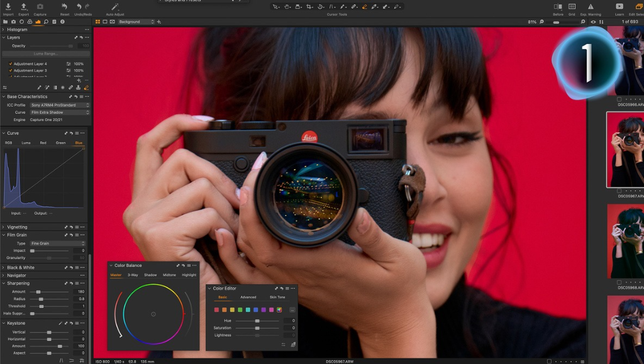Click the Auto Adjust icon

click(x=114, y=7)
